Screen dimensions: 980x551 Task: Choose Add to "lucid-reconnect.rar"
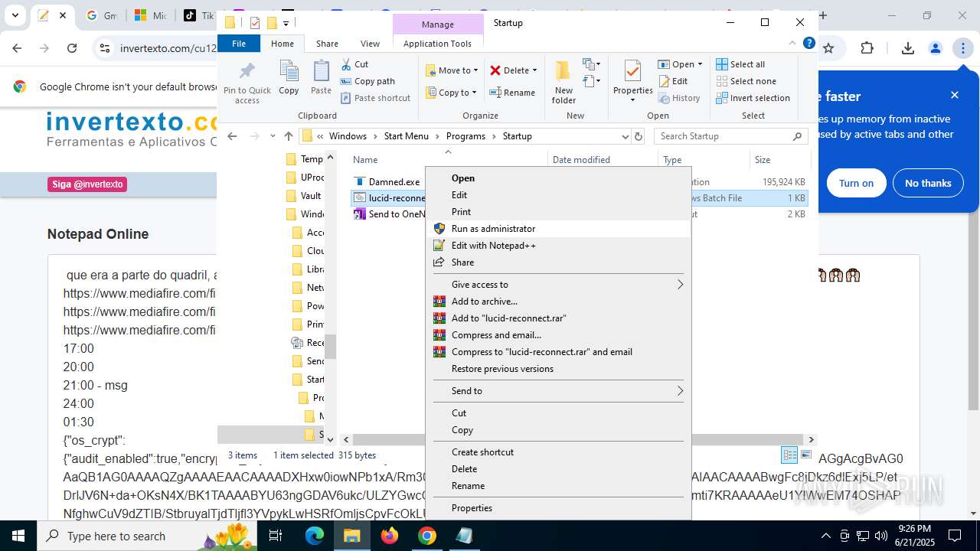tap(559, 318)
